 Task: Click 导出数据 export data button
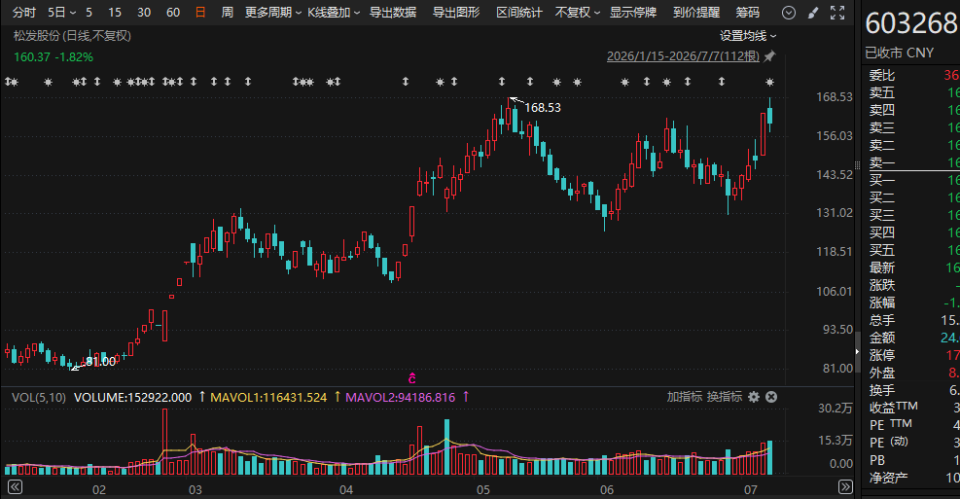pyautogui.click(x=392, y=12)
